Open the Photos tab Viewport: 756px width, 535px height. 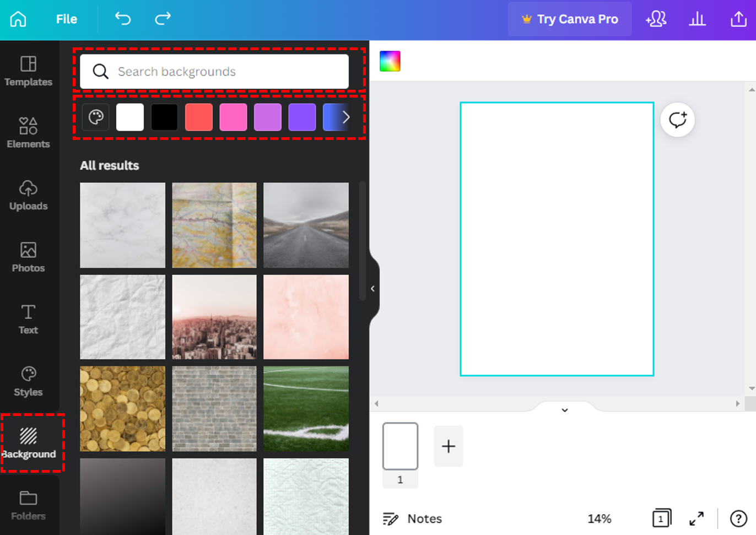[29, 257]
